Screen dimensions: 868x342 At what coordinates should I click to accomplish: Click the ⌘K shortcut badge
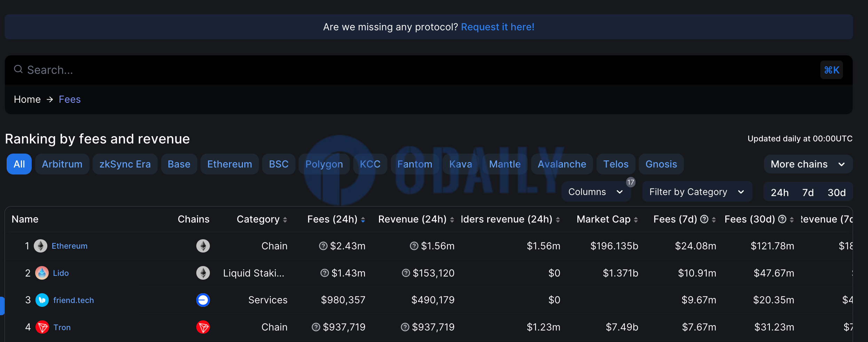click(831, 70)
